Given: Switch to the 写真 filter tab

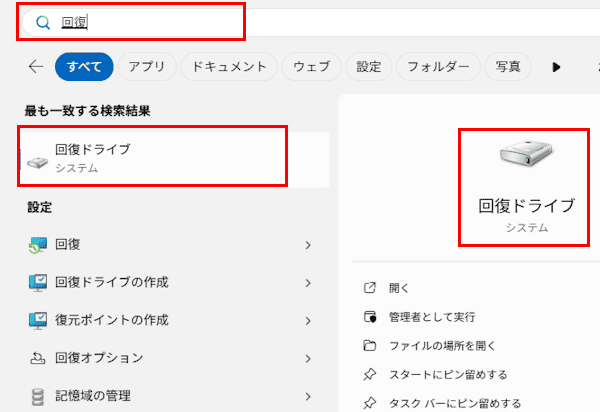Looking at the screenshot, I should (x=508, y=67).
